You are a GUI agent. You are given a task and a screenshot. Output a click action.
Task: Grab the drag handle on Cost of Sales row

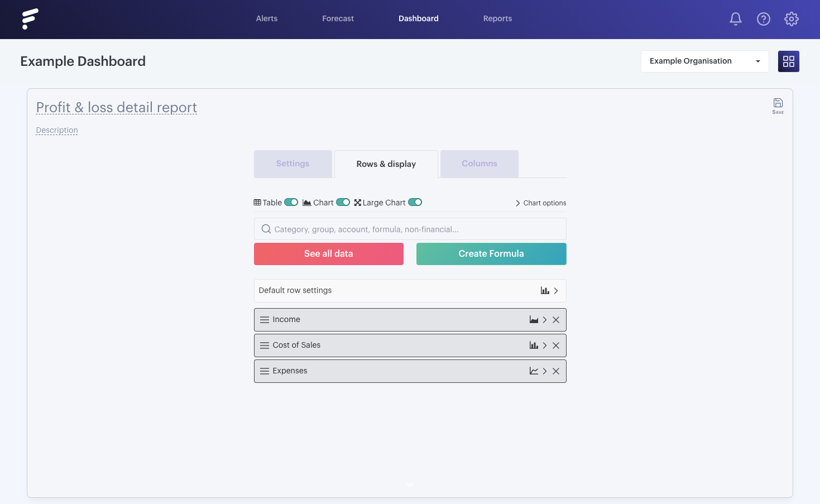(265, 345)
